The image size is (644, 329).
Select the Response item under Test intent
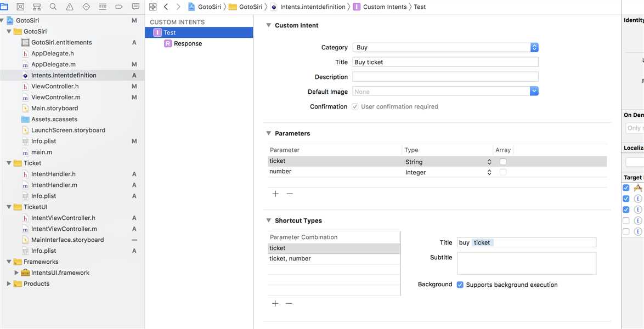[x=188, y=43]
